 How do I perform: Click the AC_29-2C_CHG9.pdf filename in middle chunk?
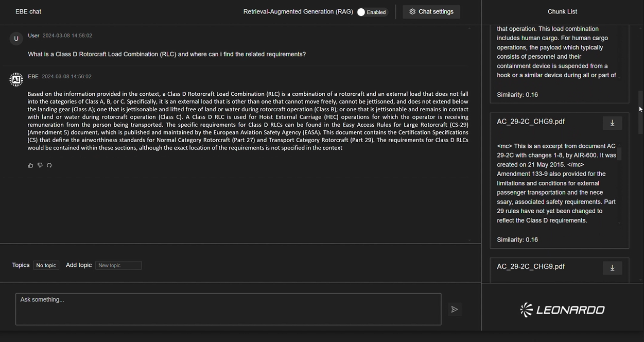click(x=530, y=122)
